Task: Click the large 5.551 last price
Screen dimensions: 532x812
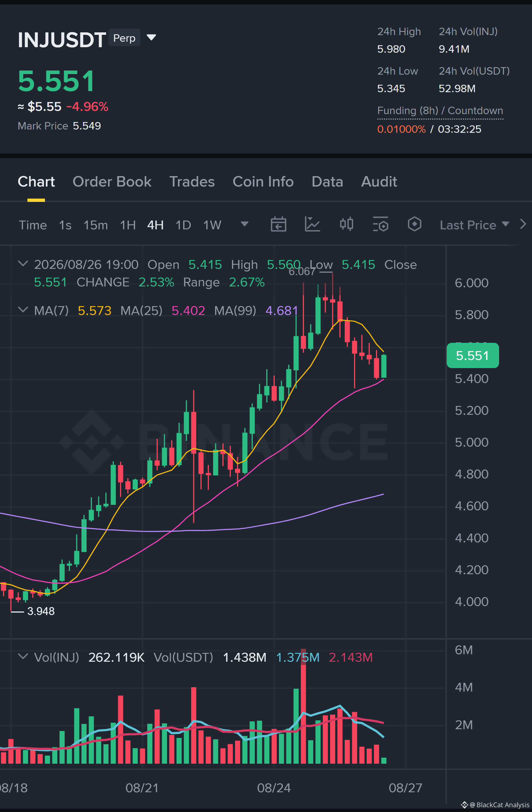Action: pos(56,81)
